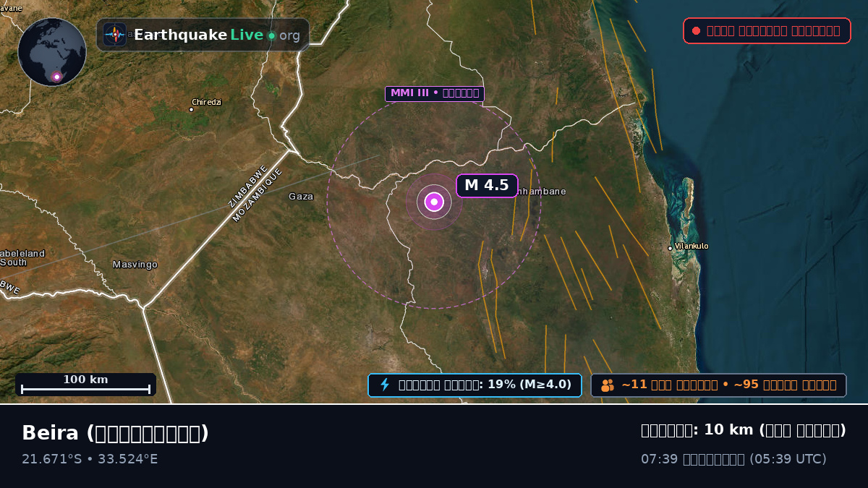Click the Chiredzi town marker dot
Viewport: 868px width, 488px height.
coord(191,109)
